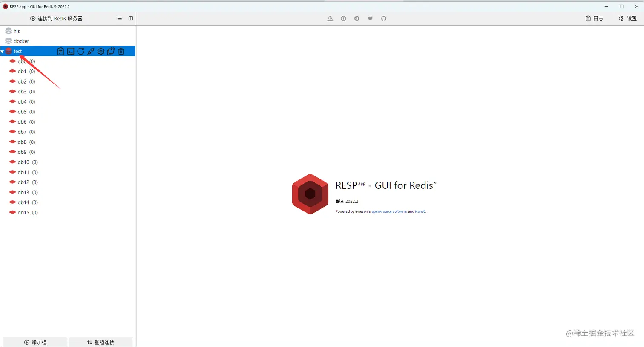Image resolution: width=644 pixels, height=347 pixels.
Task: Delete the test connection trash icon
Action: (x=121, y=51)
